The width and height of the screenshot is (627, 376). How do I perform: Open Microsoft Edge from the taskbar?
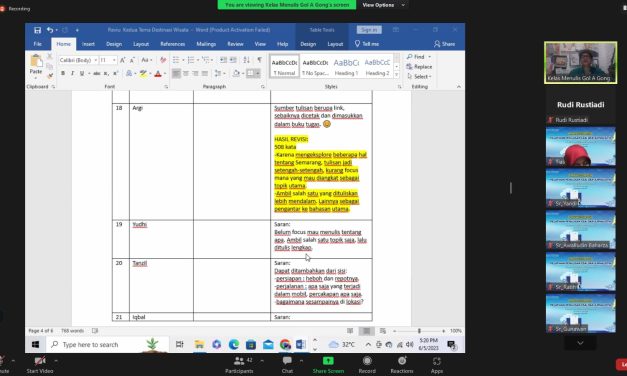tap(234, 344)
